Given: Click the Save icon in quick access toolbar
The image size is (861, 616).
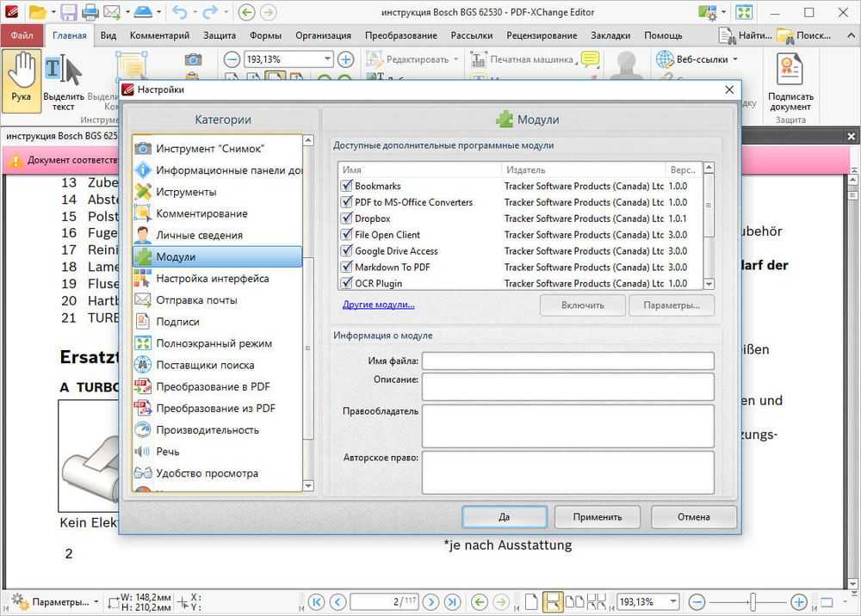Looking at the screenshot, I should pyautogui.click(x=68, y=13).
